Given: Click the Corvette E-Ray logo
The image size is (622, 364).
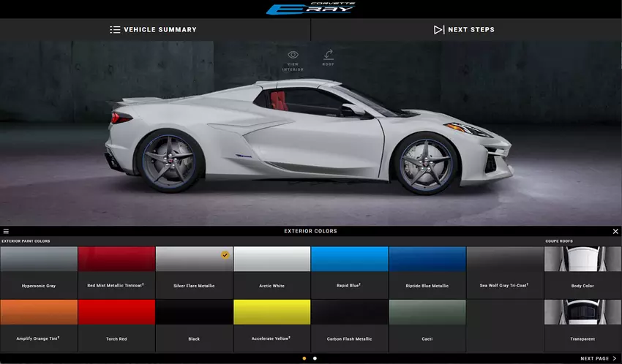Looking at the screenshot, I should point(311,9).
